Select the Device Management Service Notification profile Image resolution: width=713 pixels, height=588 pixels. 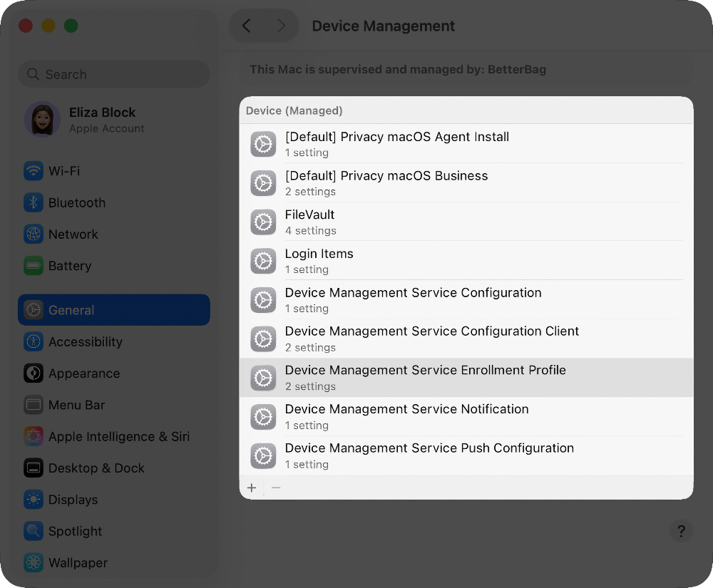(x=406, y=416)
